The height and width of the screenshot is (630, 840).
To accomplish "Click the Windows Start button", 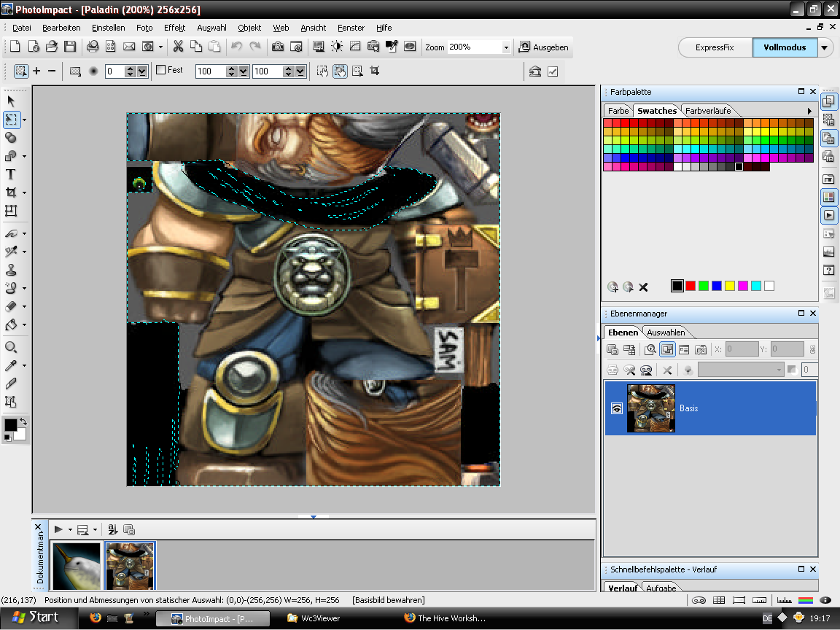I will (36, 618).
